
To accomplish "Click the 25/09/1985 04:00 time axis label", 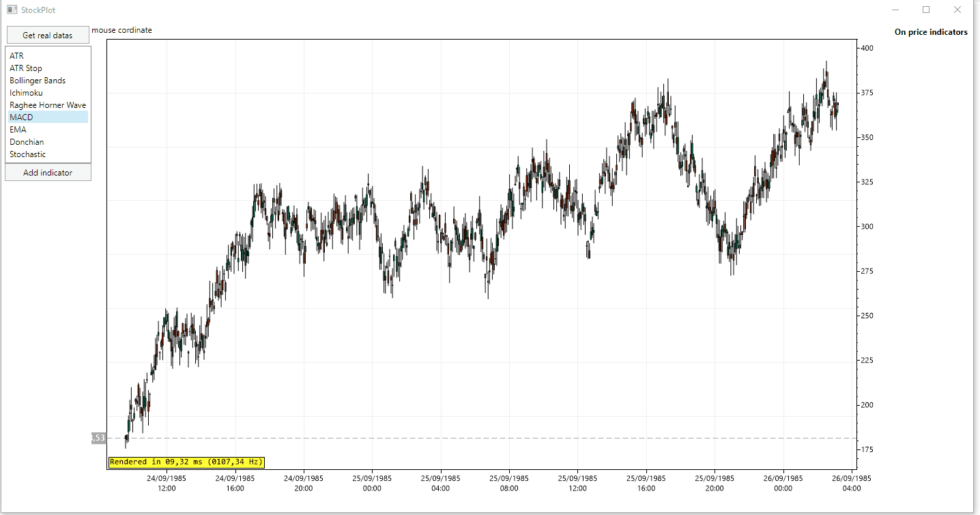I will [441, 484].
